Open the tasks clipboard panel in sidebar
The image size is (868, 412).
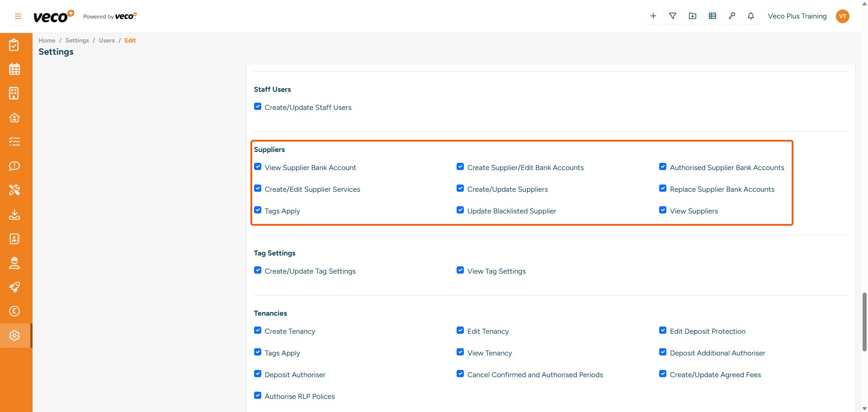14,45
